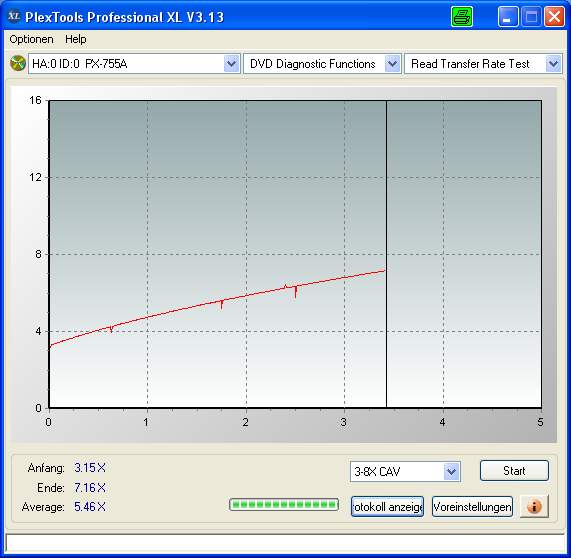The image size is (571, 558).
Task: Open Voreinstellungen preferences button
Action: point(472,507)
